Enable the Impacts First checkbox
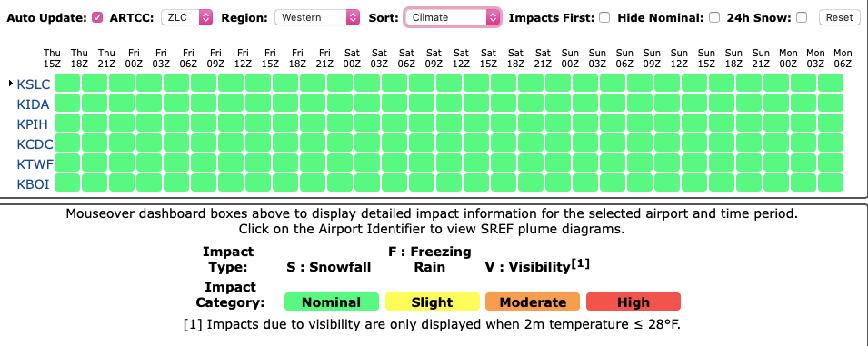Screen dimensions: 868x346 [604, 17]
